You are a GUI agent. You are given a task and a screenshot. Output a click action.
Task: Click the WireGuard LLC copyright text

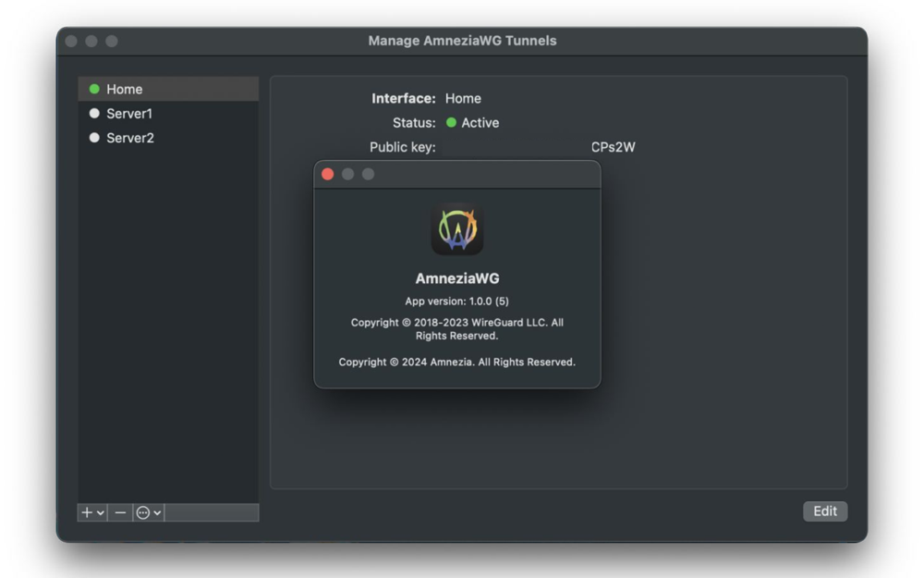[457, 329]
